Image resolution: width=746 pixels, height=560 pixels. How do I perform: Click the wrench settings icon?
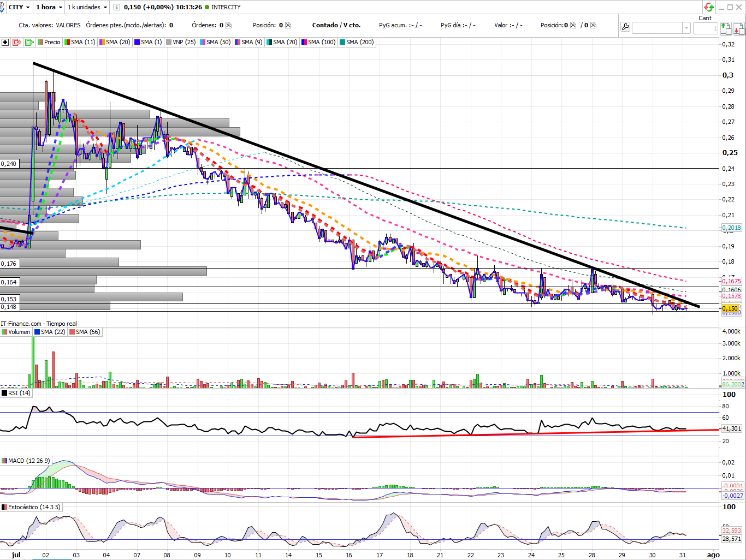[x=625, y=27]
